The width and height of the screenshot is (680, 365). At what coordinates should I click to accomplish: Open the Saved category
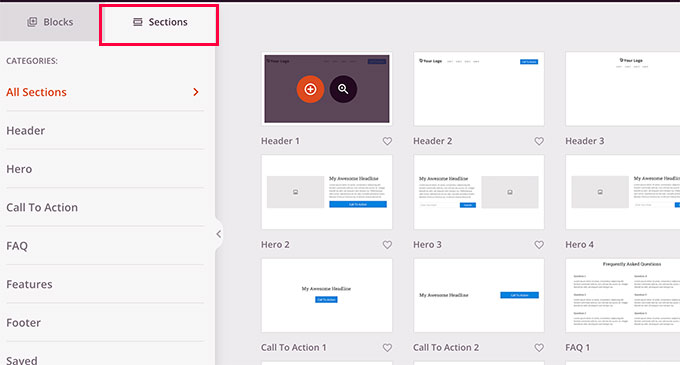(x=22, y=360)
